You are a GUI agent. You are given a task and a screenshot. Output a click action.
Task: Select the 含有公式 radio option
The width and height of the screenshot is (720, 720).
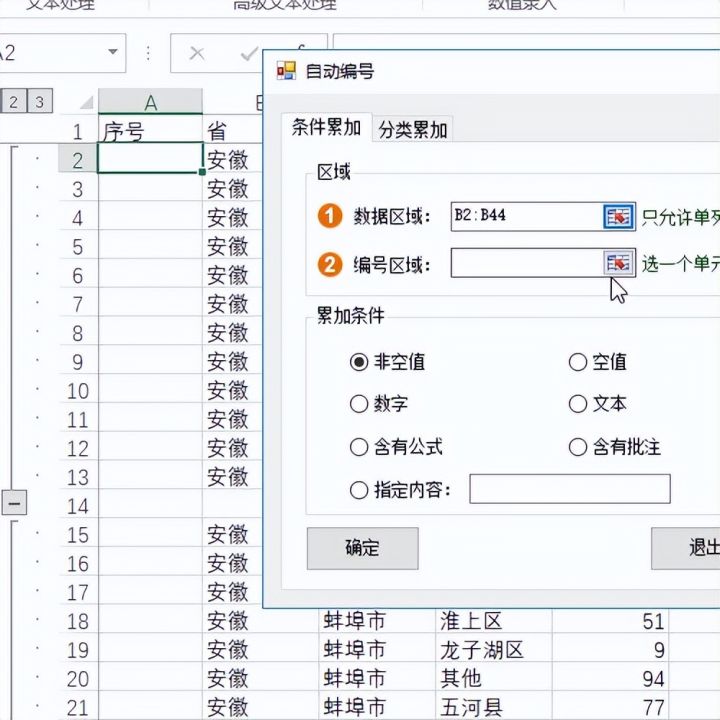coord(359,447)
